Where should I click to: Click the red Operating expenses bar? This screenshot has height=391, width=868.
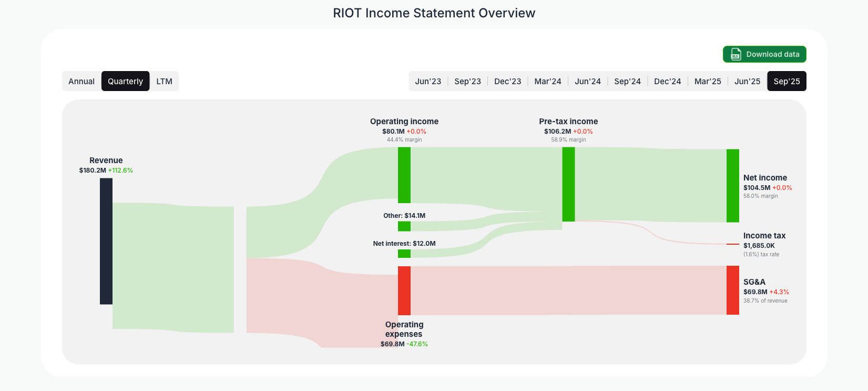point(404,290)
